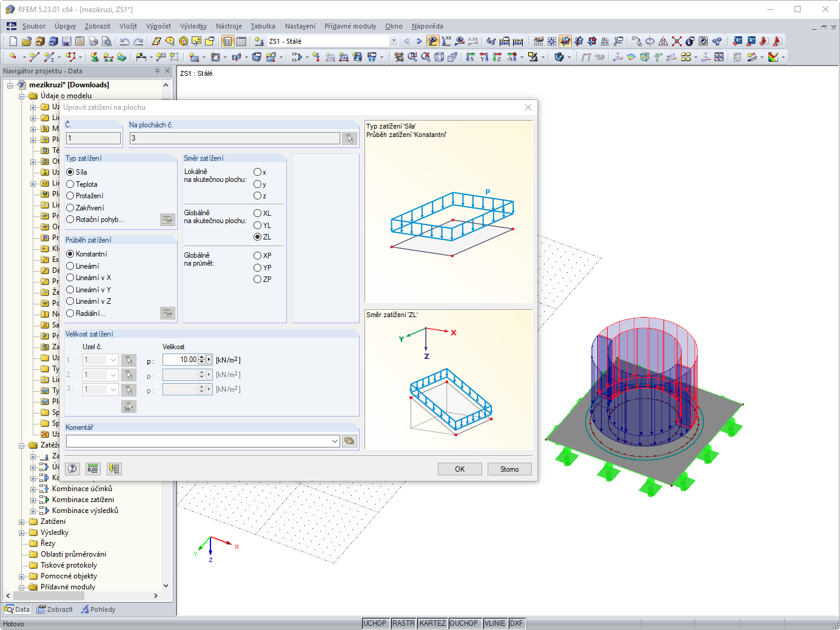Open the Soubor menu
Image resolution: width=840 pixels, height=630 pixels.
[x=34, y=26]
